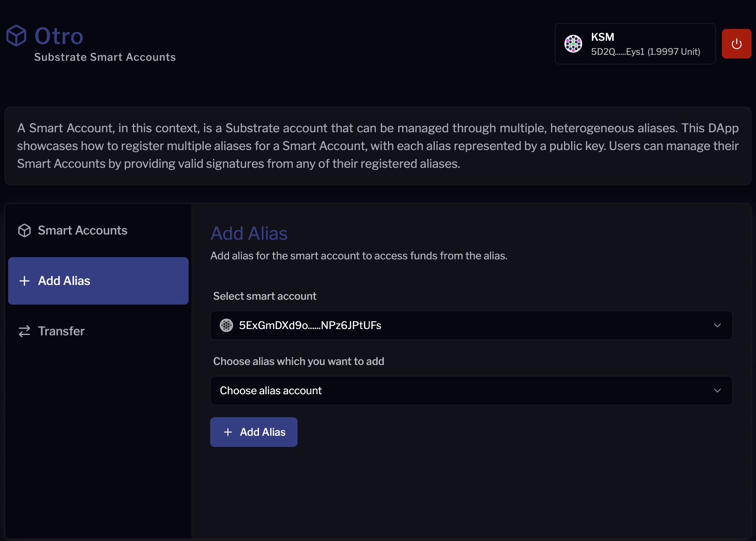Expand the smart account dropdown chevron
756x541 pixels.
tap(717, 325)
